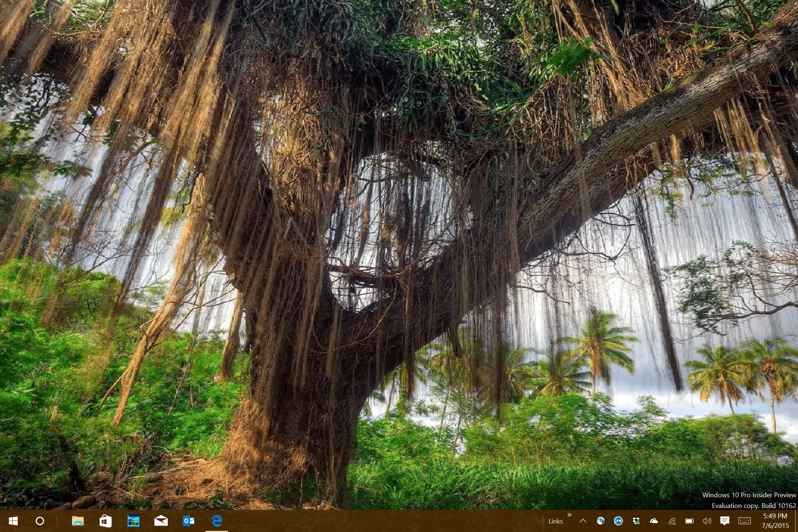Launch File Explorer from the taskbar
The height and width of the screenshot is (532, 798).
78,521
